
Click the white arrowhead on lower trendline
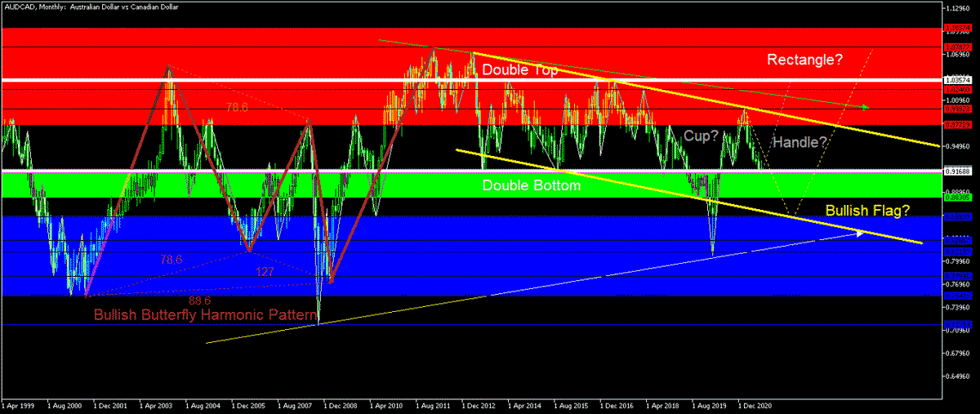click(x=860, y=233)
